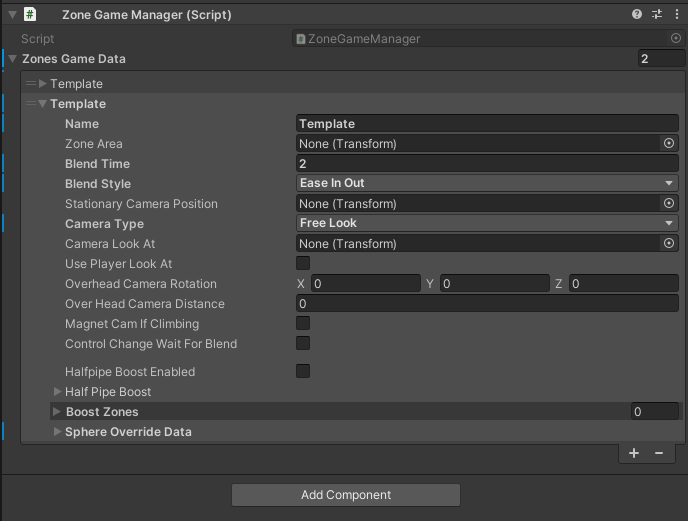Click the Script field object picker circle
The width and height of the screenshot is (688, 521).
(x=676, y=39)
